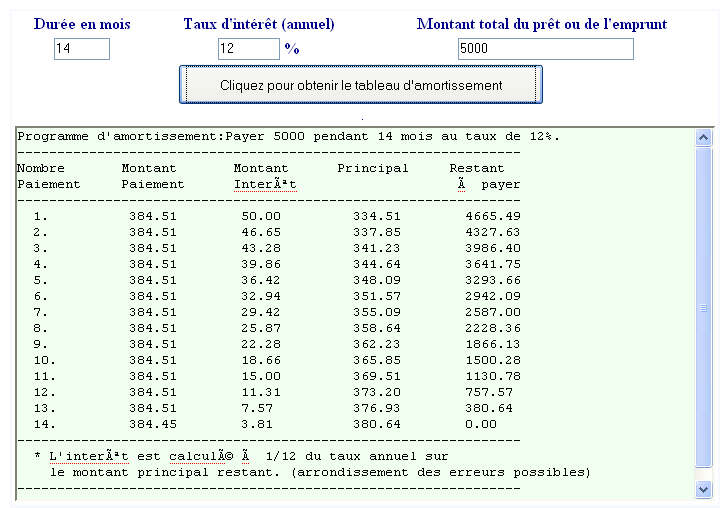Click the 'Taux d'intérêt (annuel)' label
The image size is (724, 508).
tap(259, 24)
